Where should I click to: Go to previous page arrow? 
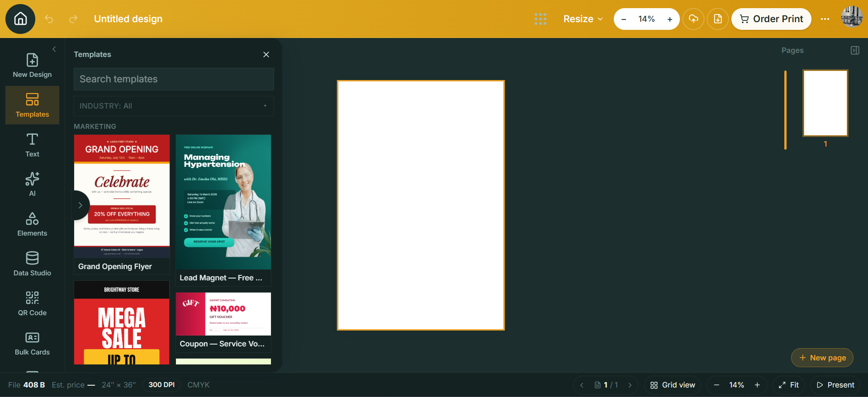(x=582, y=385)
